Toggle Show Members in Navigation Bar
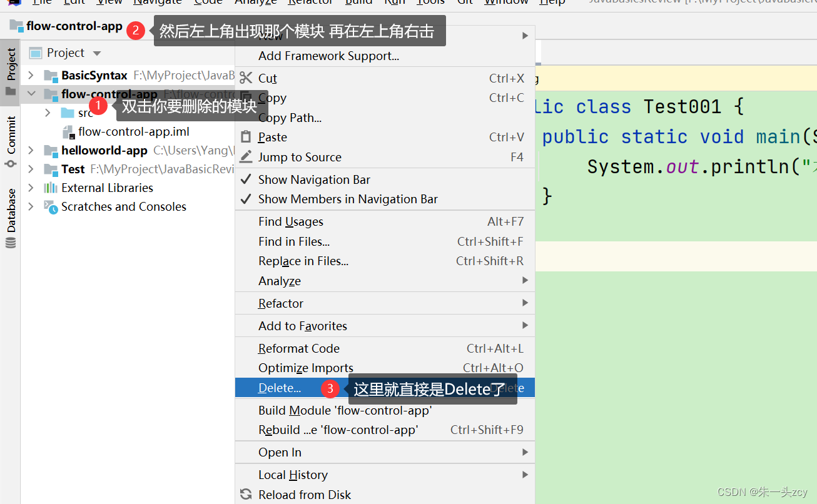 pos(385,199)
